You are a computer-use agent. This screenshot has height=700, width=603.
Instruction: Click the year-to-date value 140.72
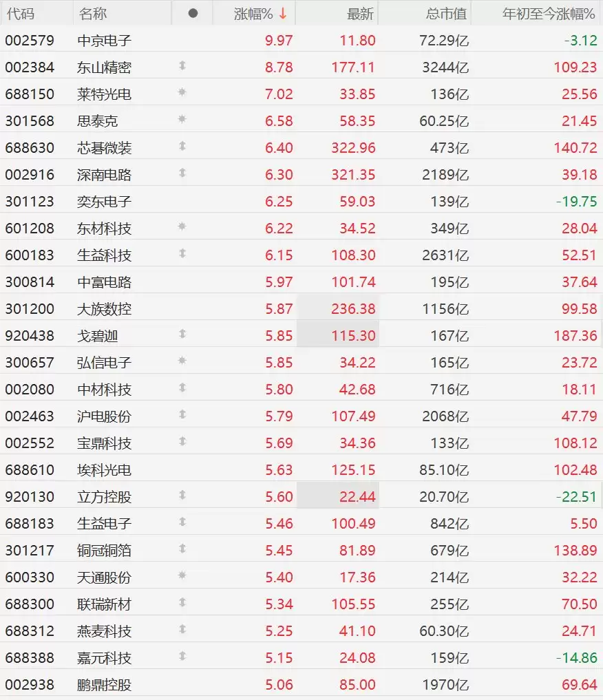[x=575, y=148]
